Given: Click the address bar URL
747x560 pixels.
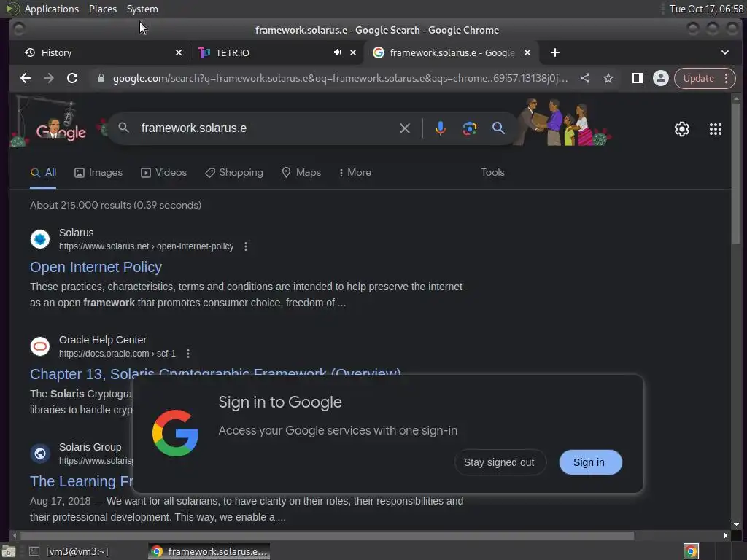Looking at the screenshot, I should (x=340, y=78).
